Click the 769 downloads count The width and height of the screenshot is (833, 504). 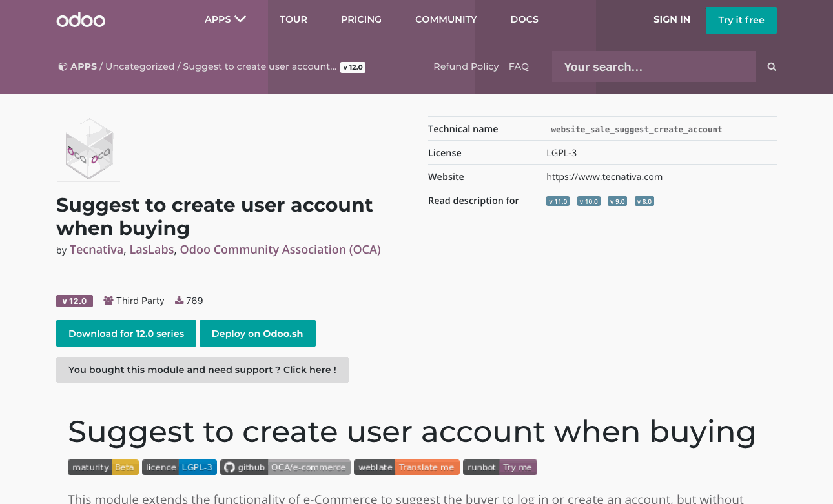pyautogui.click(x=194, y=301)
